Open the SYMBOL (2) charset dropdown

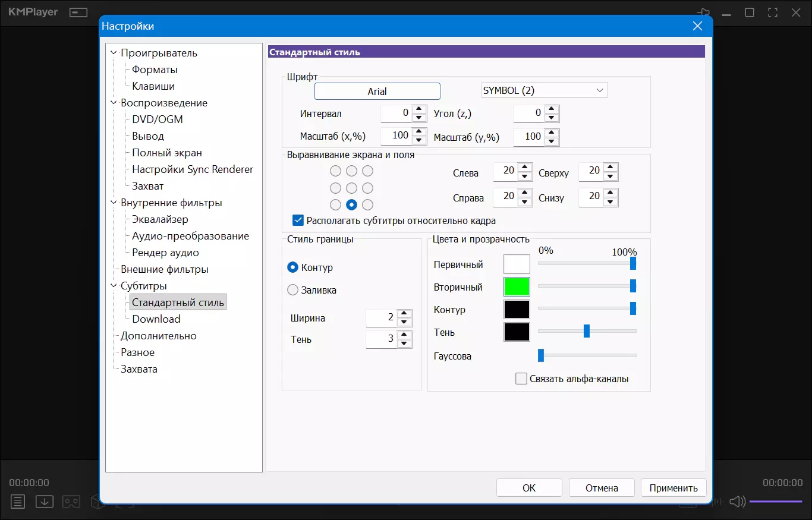[543, 90]
